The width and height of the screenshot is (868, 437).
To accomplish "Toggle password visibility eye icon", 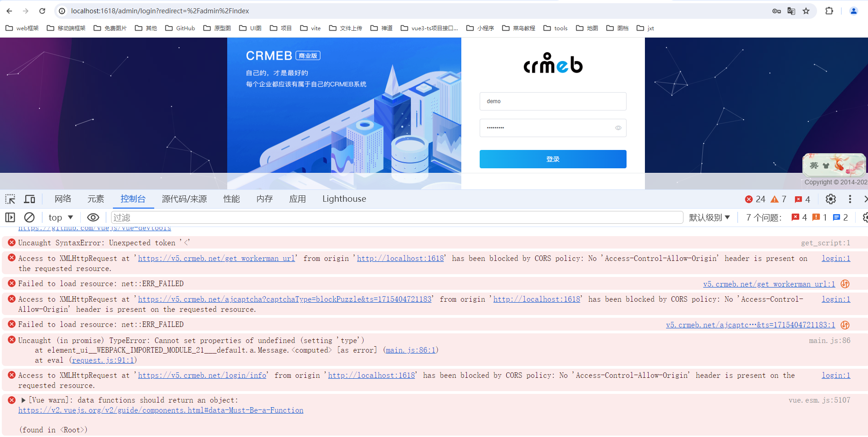I will [x=618, y=128].
